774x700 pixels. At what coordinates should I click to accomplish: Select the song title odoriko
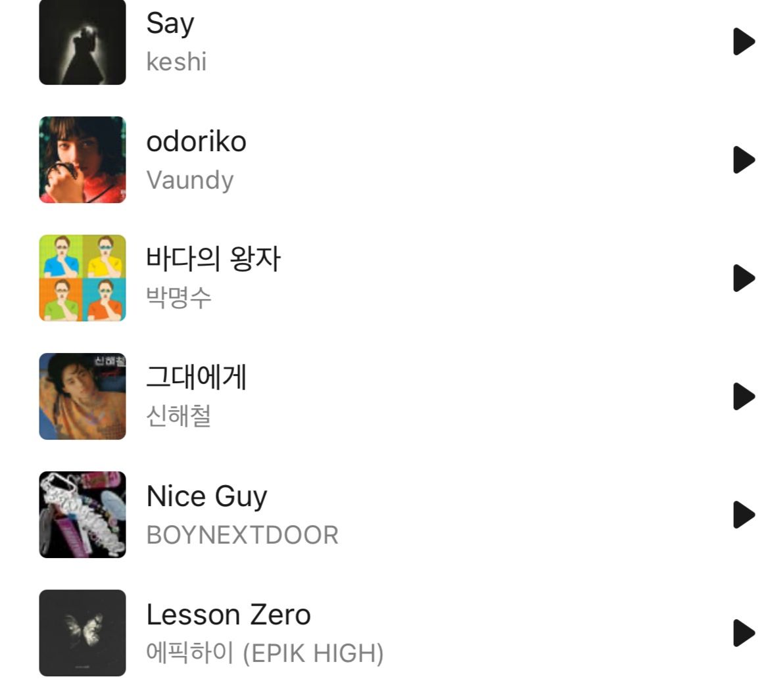(x=197, y=141)
